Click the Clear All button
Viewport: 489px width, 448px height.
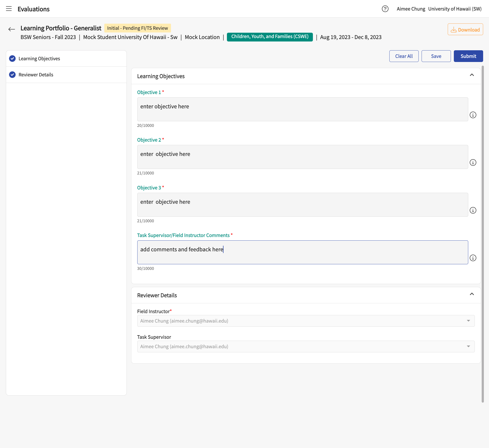404,56
